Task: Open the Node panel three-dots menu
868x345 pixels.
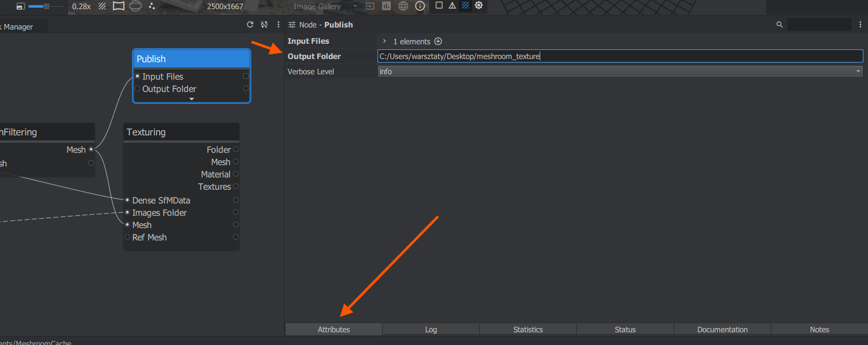Action: (x=860, y=24)
